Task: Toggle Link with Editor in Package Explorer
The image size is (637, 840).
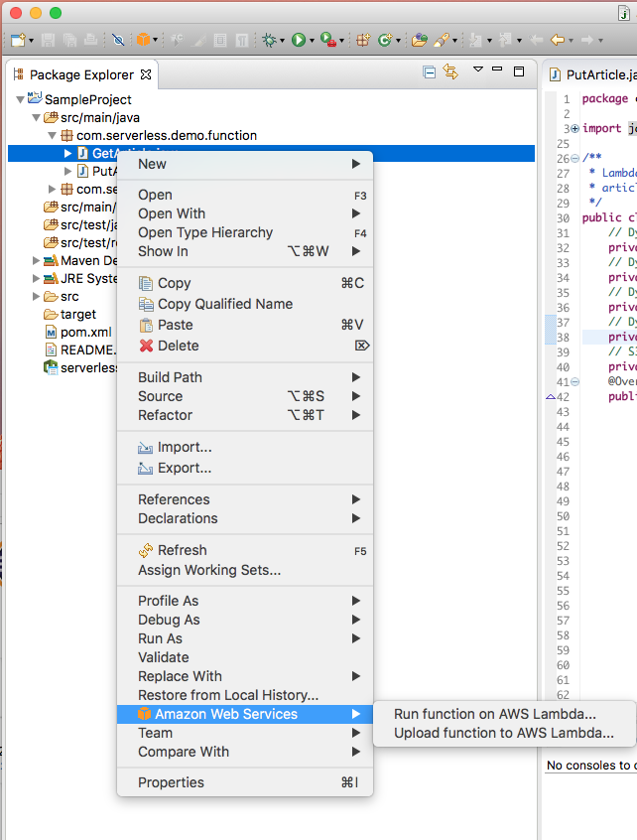Action: point(450,71)
